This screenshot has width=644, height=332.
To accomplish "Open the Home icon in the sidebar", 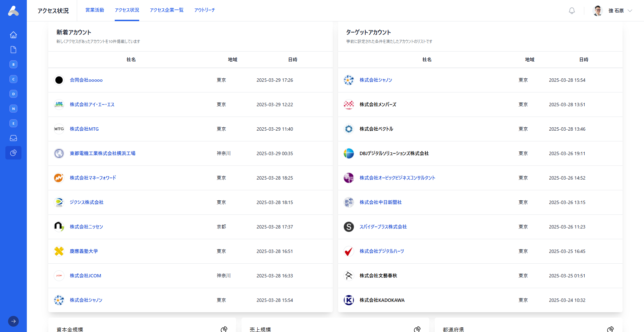I will click(x=13, y=35).
